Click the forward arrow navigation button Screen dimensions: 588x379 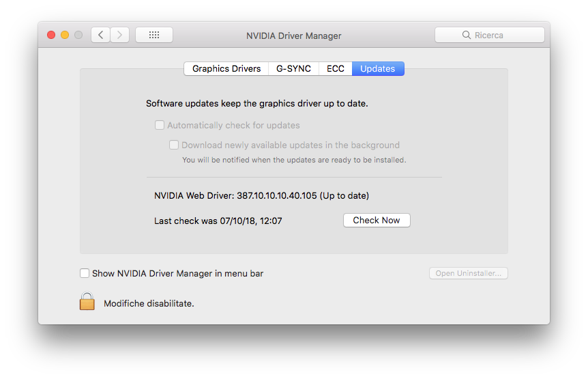119,35
